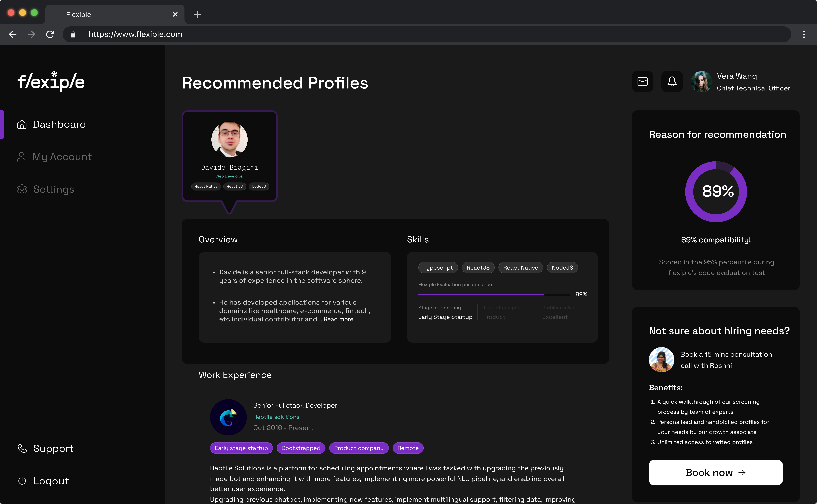Click the Dashboard home icon

coord(22,124)
